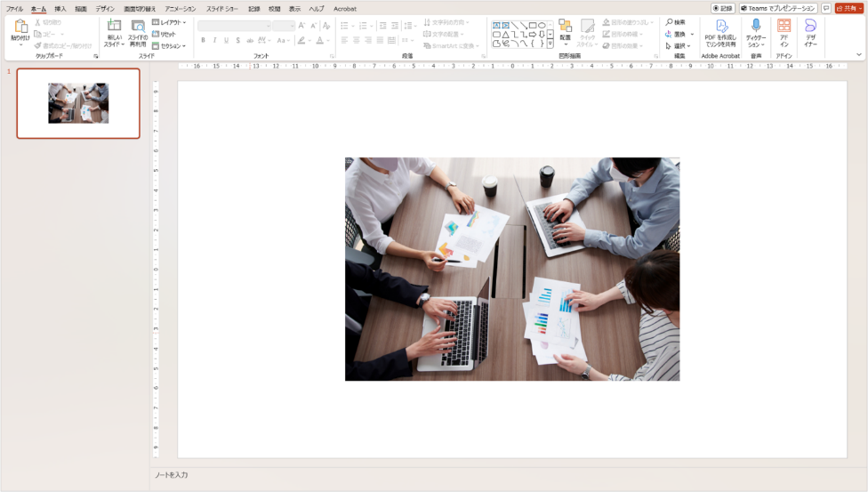Click the Replace (置換) icon
This screenshot has width=868, height=492.
669,34
